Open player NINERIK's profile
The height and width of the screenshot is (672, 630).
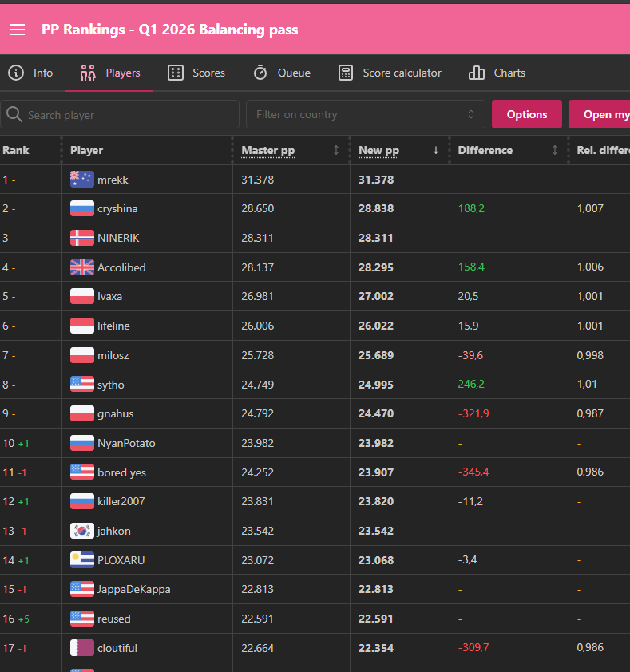coord(118,238)
